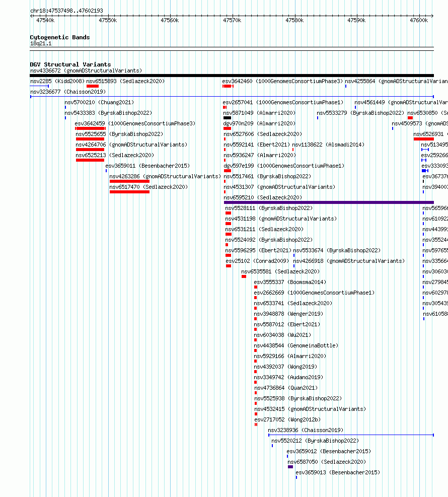Image resolution: width=448 pixels, height=497 pixels.
Task: Click nsv4736864 (Quan2021) label
Action: pos(286,388)
